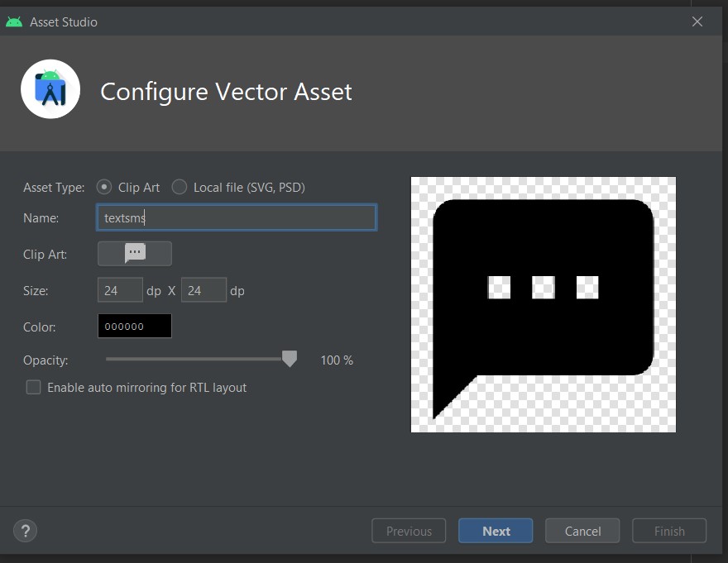728x563 pixels.
Task: Click the width size field
Action: click(x=120, y=290)
